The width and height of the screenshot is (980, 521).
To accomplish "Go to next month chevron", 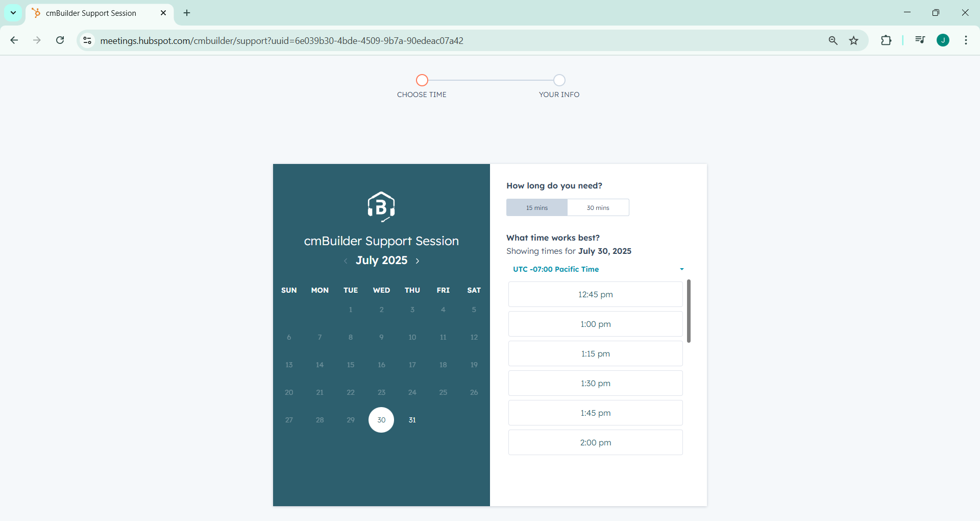I will coord(418,261).
